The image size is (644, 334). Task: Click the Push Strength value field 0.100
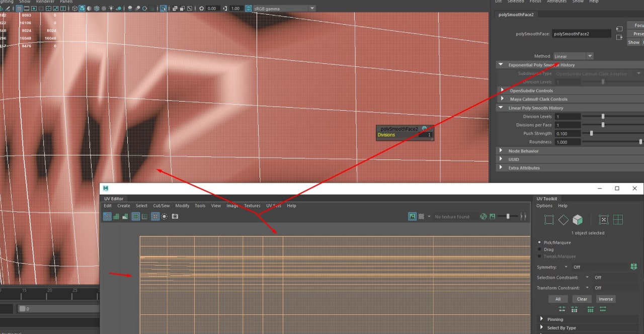(x=567, y=133)
